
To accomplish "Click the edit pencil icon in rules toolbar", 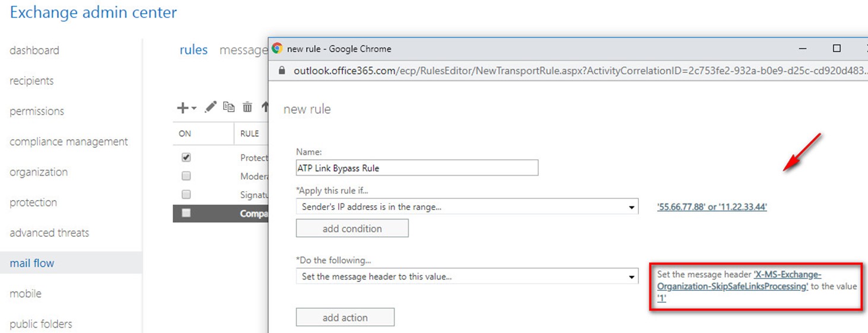I will 210,107.
